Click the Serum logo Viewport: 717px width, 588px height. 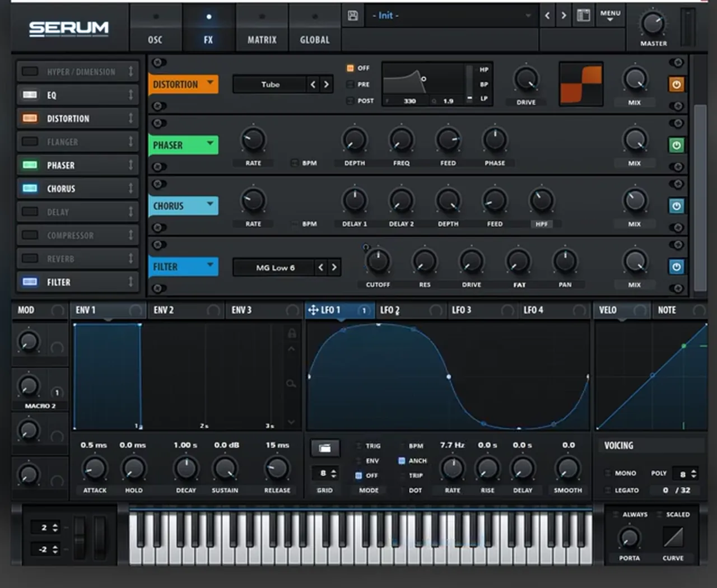tap(69, 29)
